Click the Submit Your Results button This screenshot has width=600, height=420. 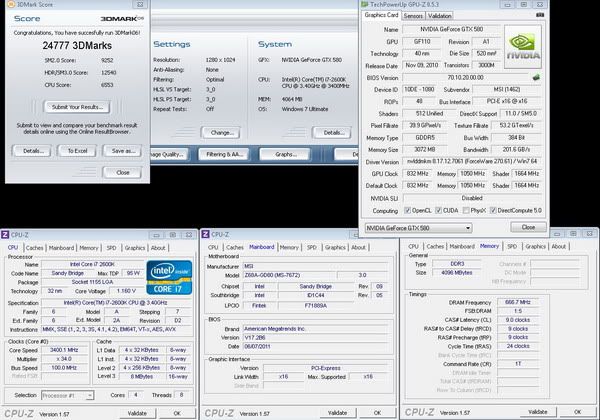(x=77, y=107)
